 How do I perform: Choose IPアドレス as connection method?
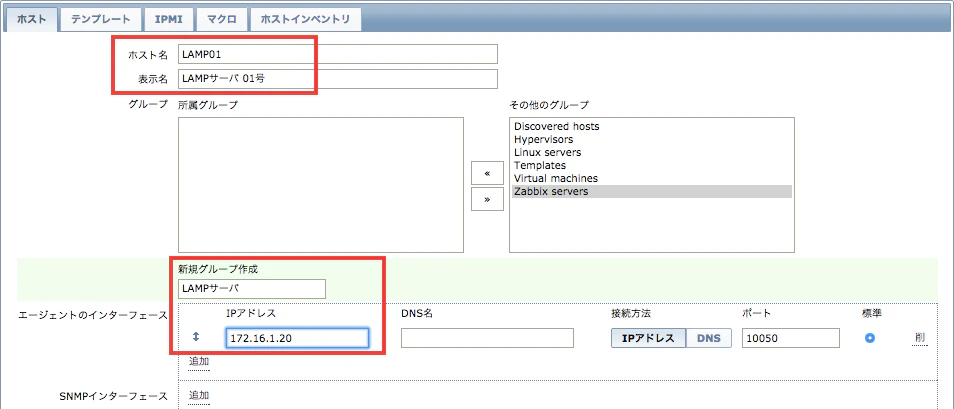point(649,338)
